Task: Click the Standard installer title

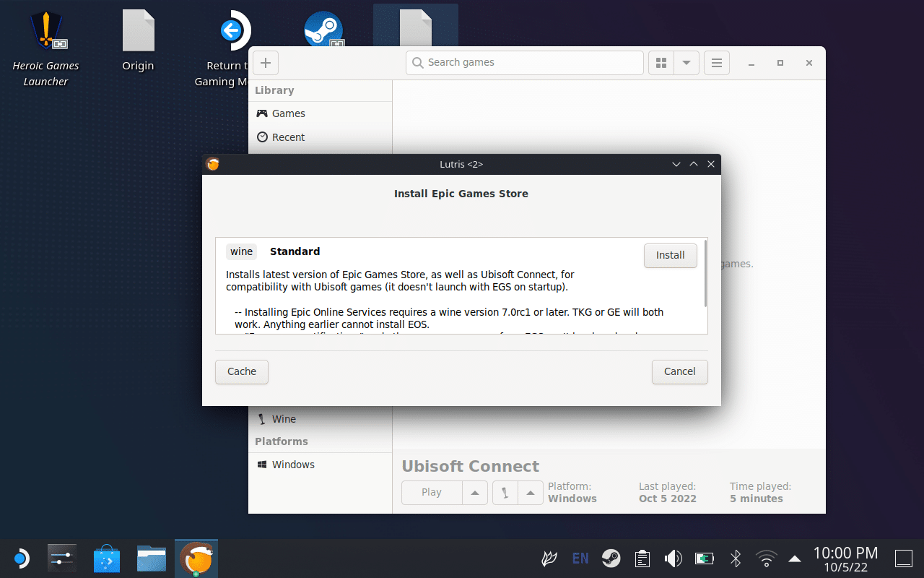Action: [295, 251]
